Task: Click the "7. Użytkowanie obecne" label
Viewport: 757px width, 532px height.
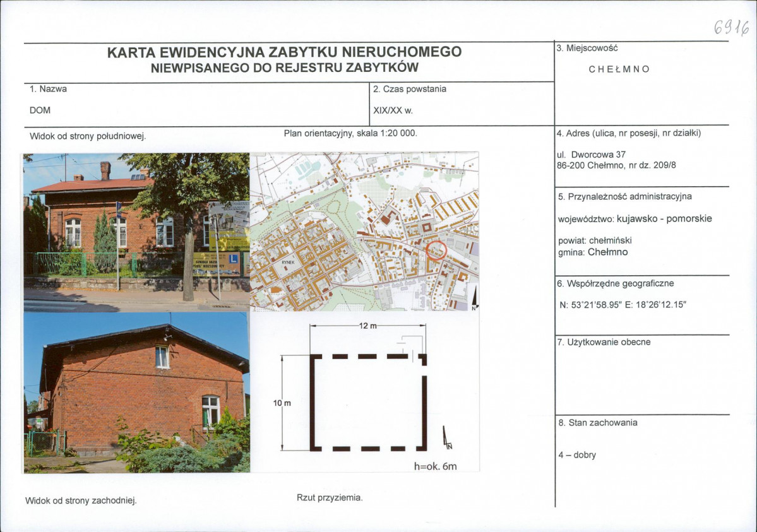Action: click(x=604, y=342)
